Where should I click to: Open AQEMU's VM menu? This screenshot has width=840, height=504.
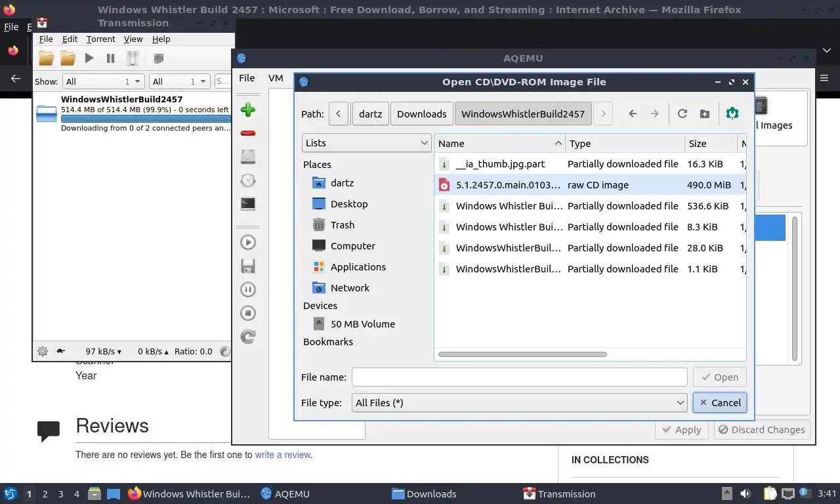276,77
